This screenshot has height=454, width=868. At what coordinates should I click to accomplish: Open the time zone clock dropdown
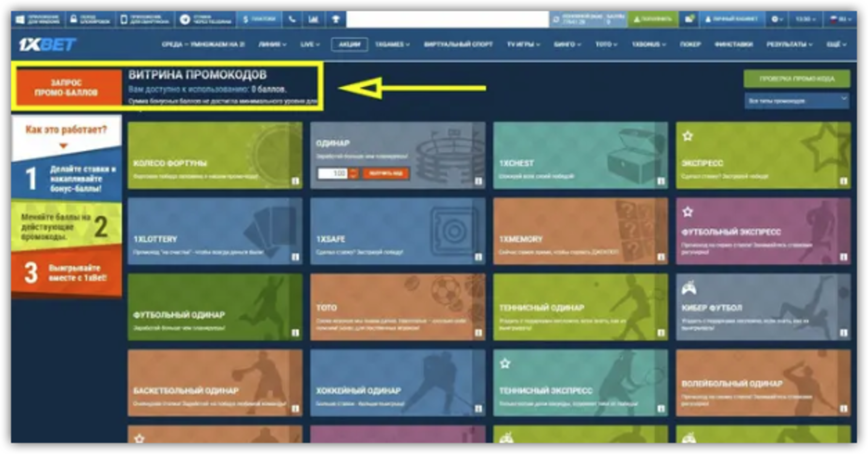click(805, 19)
